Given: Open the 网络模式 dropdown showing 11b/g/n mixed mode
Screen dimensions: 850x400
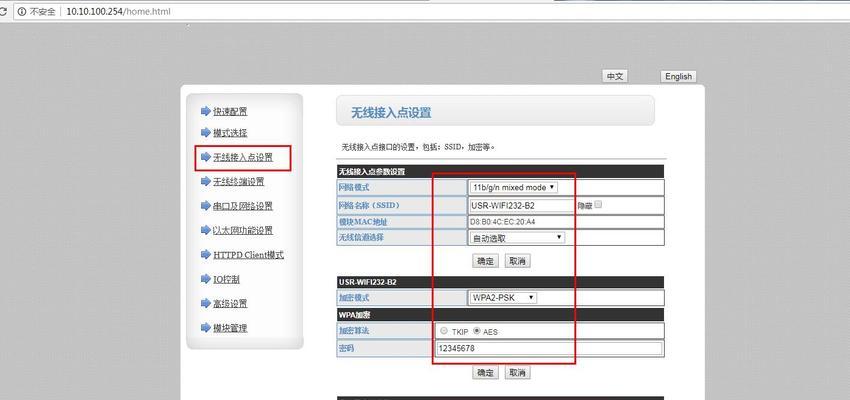Looking at the screenshot, I should tap(514, 188).
